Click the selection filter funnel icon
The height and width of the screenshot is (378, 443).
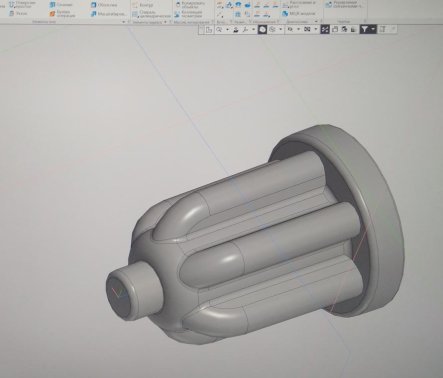pyautogui.click(x=365, y=29)
